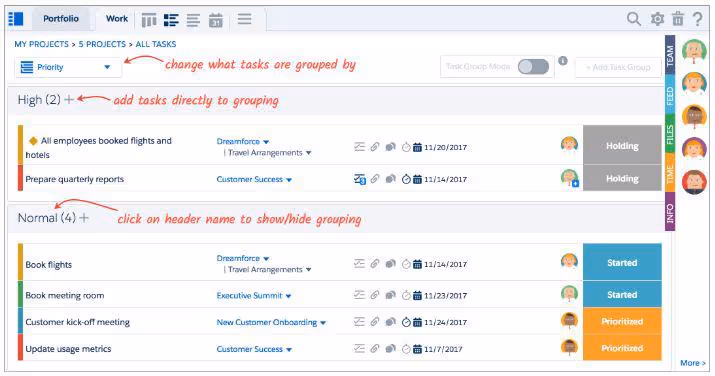Open the Prepare quarterly reports task

75,179
